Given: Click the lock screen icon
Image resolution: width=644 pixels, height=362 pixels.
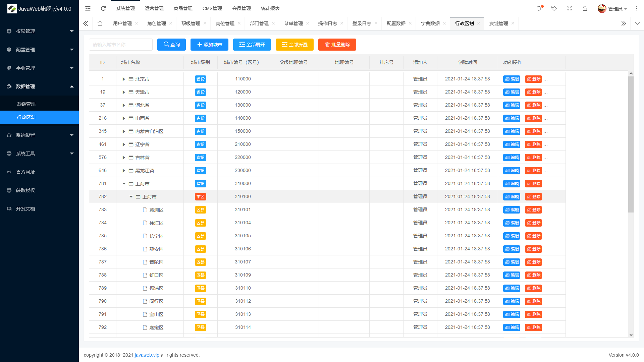Looking at the screenshot, I should point(585,8).
